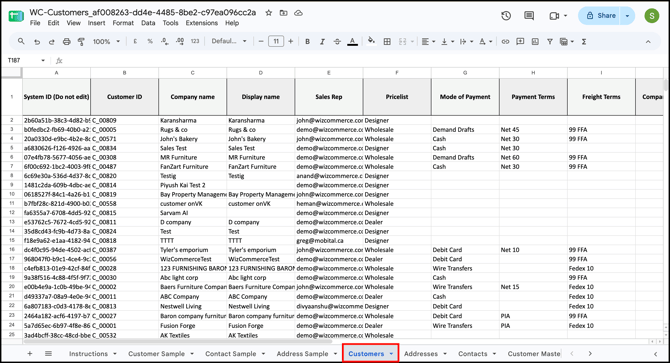This screenshot has width=670, height=363.
Task: Open horizontal align dropdown
Action: click(x=428, y=41)
